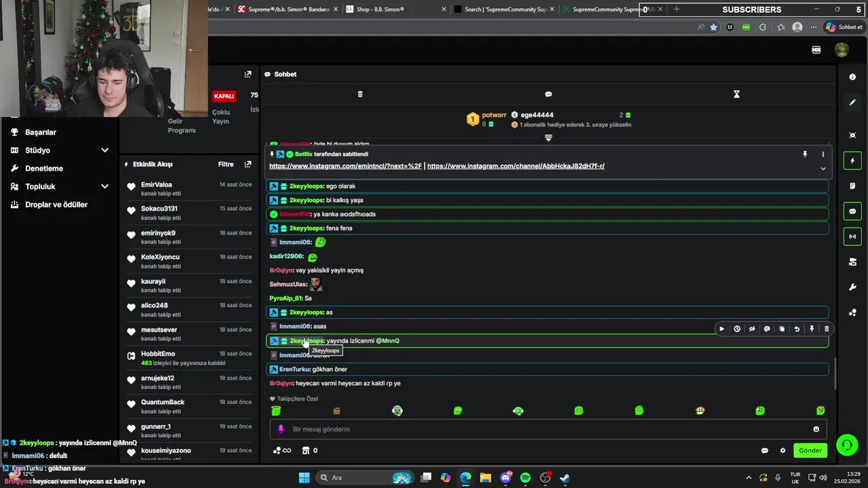
Task: Click the chat bubble icon beside settings gear
Action: pos(765,451)
